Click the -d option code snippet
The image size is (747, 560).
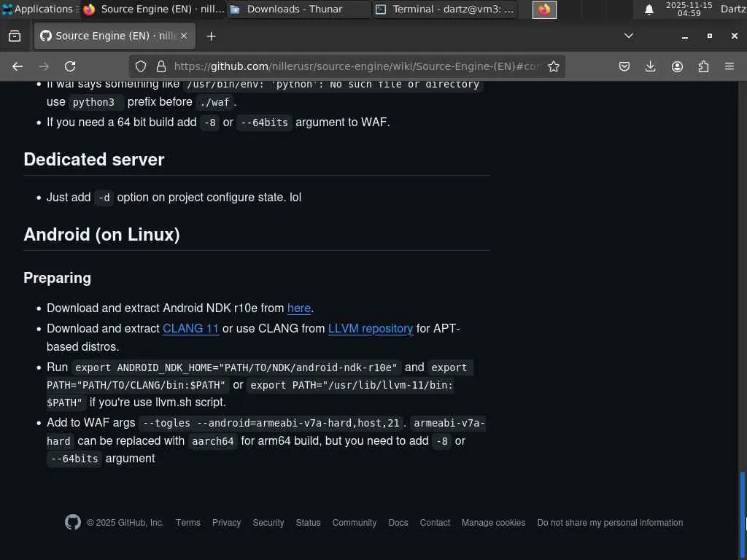click(x=104, y=198)
